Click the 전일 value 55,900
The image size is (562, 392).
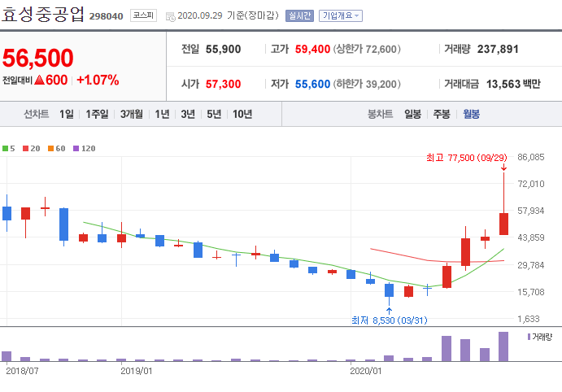coord(223,49)
